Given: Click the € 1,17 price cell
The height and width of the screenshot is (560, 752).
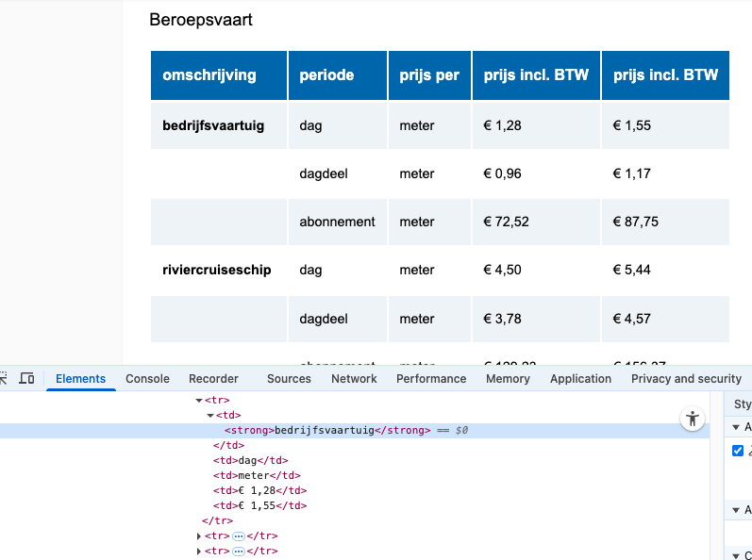Looking at the screenshot, I should (665, 173).
